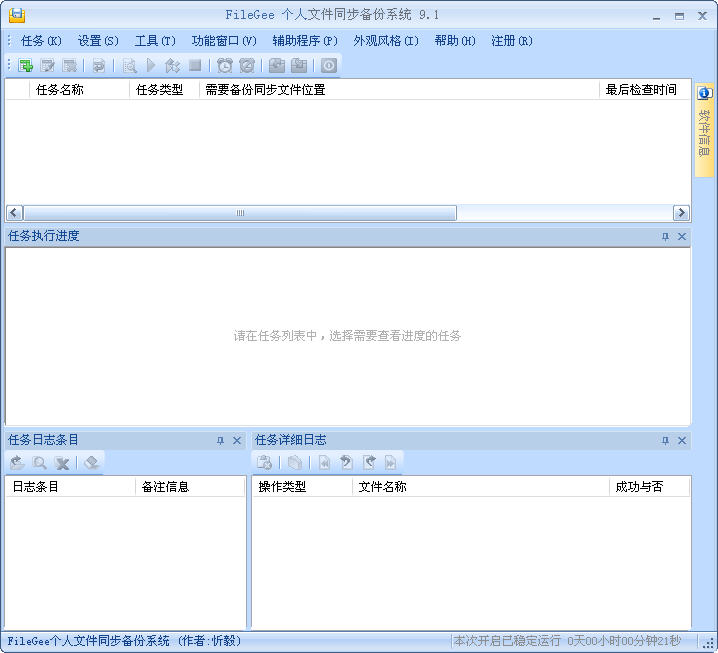Click the disabled-alarm clock icon
718x653 pixels.
[x=247, y=65]
